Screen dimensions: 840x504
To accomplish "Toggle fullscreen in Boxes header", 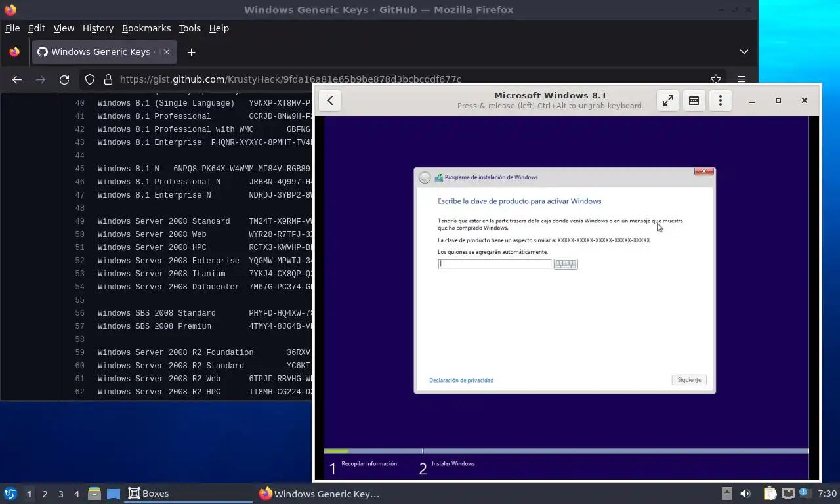I will pos(667,100).
